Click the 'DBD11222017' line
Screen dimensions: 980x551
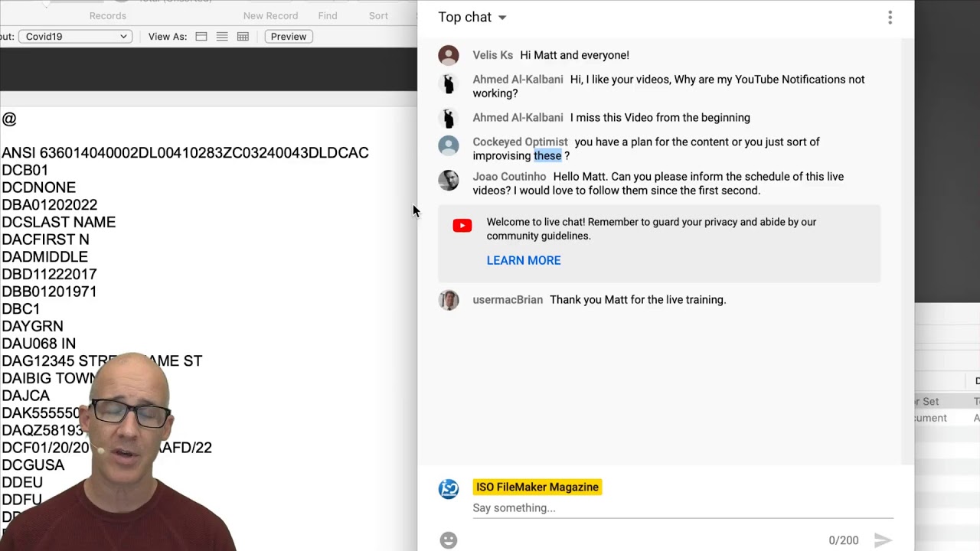(49, 274)
